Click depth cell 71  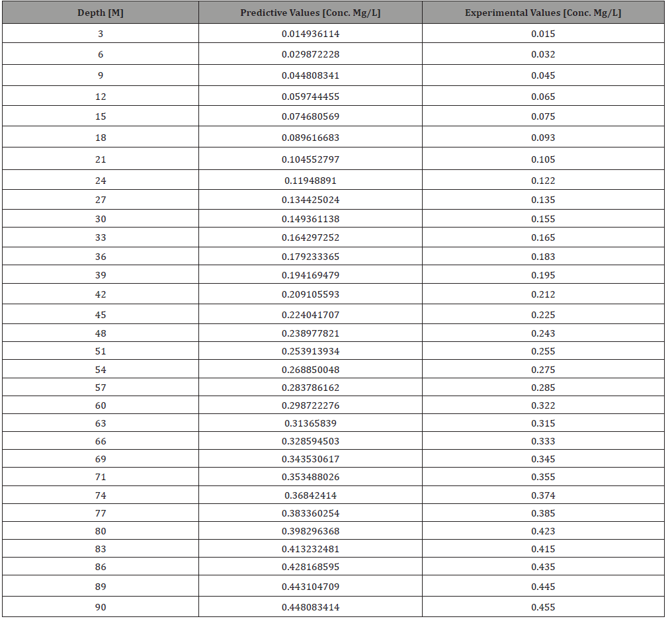coord(101,477)
